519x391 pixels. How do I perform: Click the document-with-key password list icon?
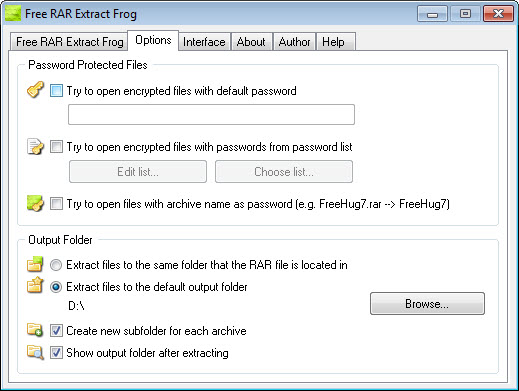(x=35, y=147)
